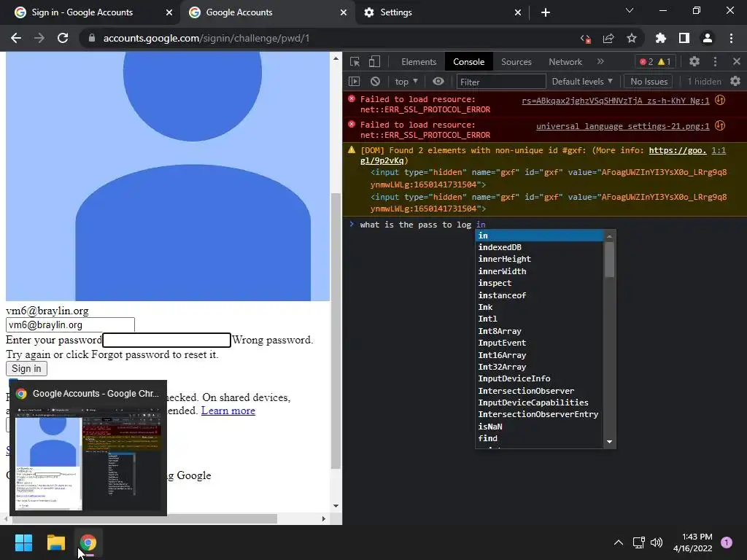
Task: Open the Windows Start menu
Action: click(23, 542)
